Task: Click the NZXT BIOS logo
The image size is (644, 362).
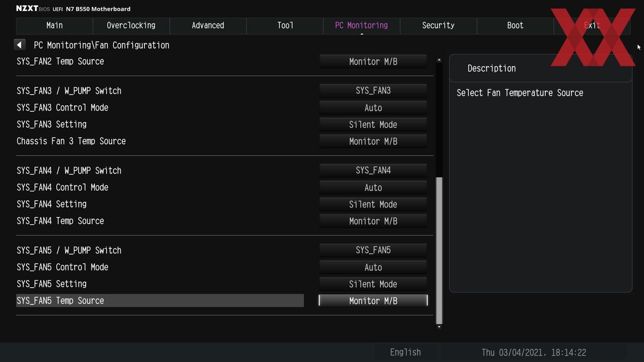Action: pos(33,9)
